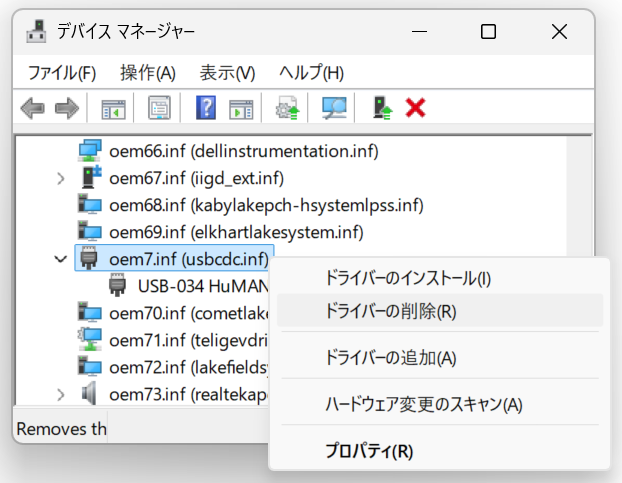Click the update driver gear icon
This screenshot has height=483, width=622.
[288, 107]
